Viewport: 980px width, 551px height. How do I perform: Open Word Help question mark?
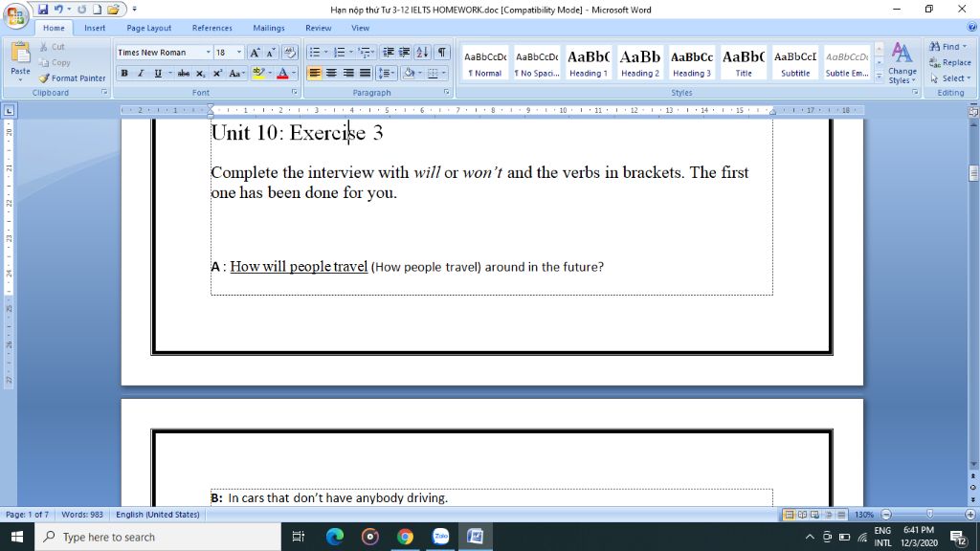pyautogui.click(x=972, y=27)
